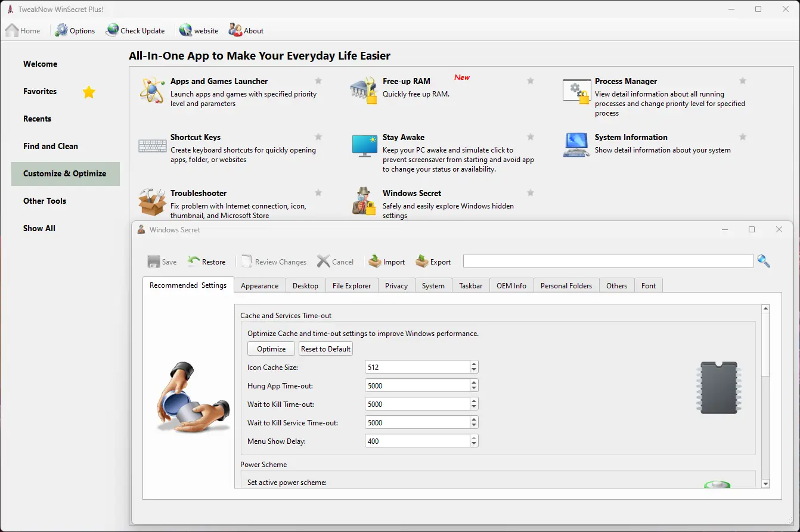Screen dimensions: 800x532
Task: Open the website toolbar item
Action: (199, 30)
